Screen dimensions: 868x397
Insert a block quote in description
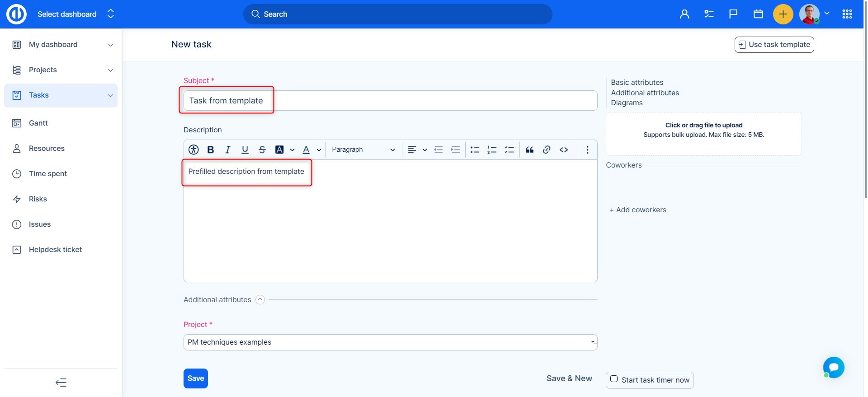(x=529, y=150)
